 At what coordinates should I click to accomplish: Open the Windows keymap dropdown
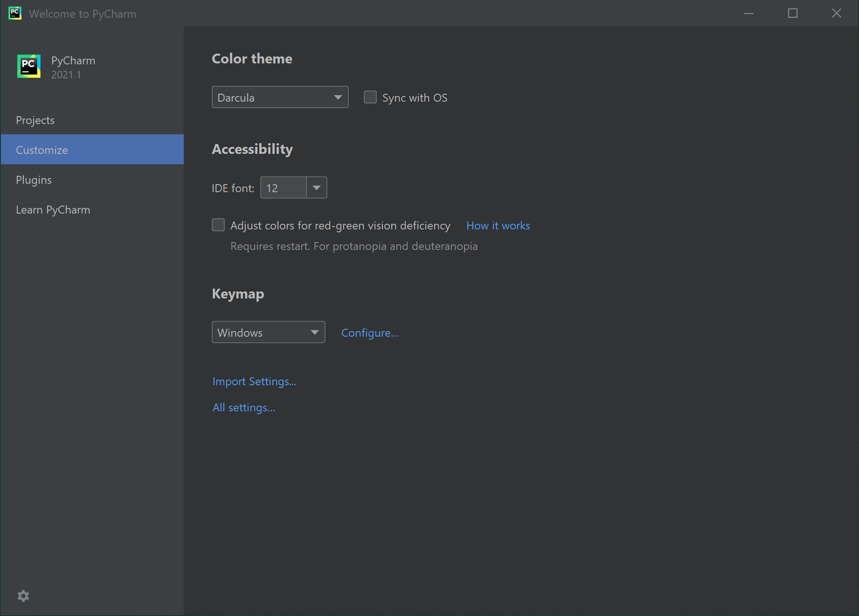point(268,332)
